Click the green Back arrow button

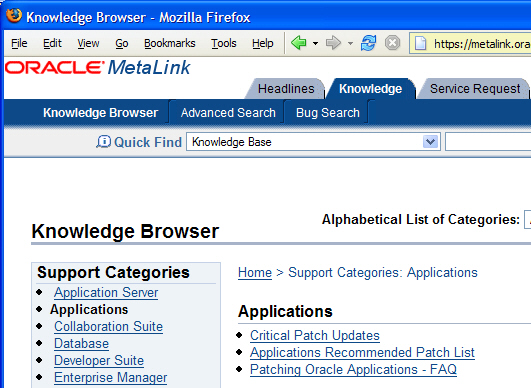(x=299, y=43)
